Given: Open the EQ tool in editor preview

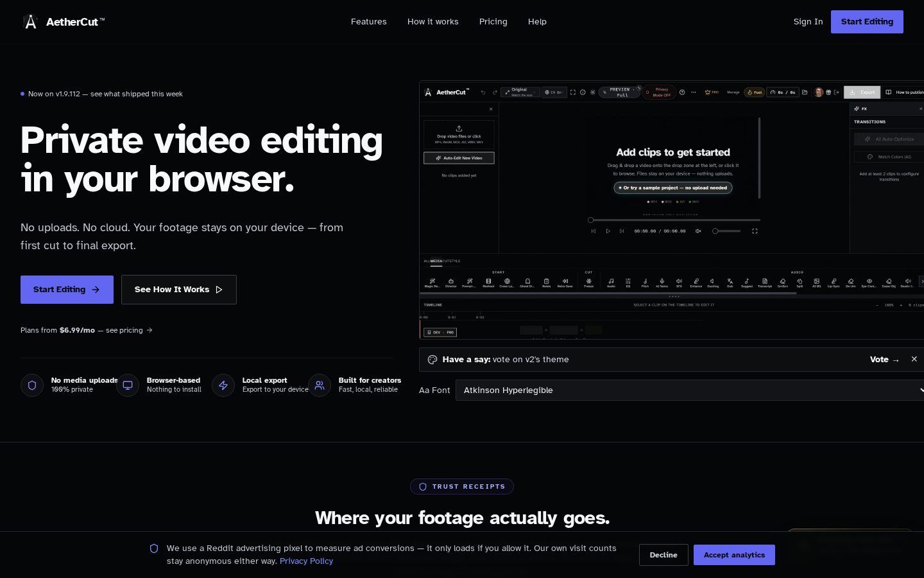Looking at the screenshot, I should [x=628, y=281].
